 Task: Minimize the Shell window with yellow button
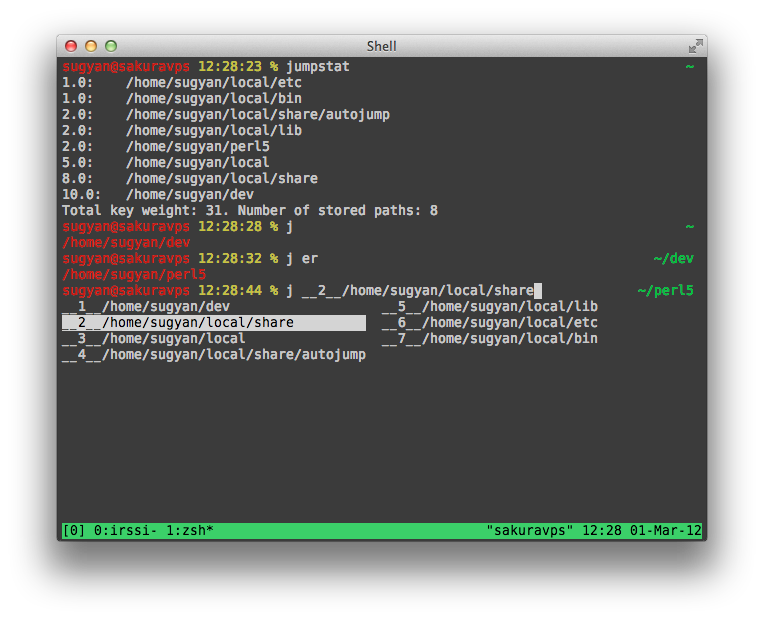pyautogui.click(x=91, y=46)
